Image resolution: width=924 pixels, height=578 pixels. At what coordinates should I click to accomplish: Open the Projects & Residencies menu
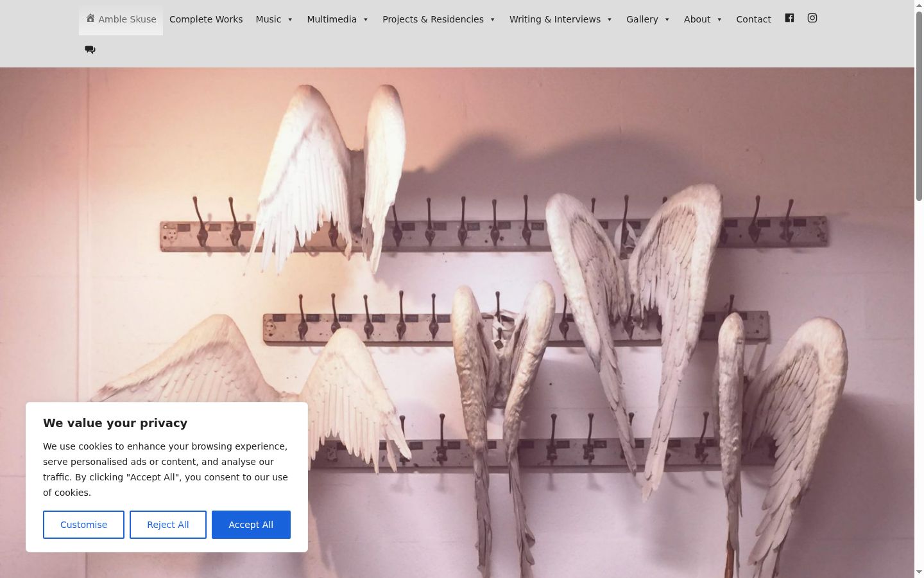[x=433, y=19]
